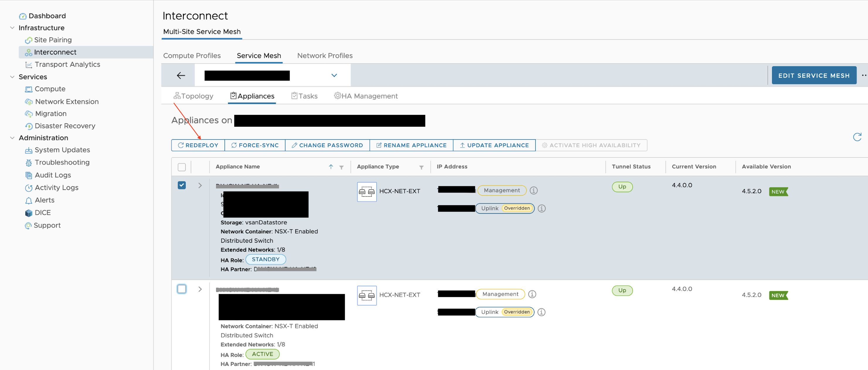Click info icon beside first Uplink badge
868x370 pixels.
coord(542,208)
